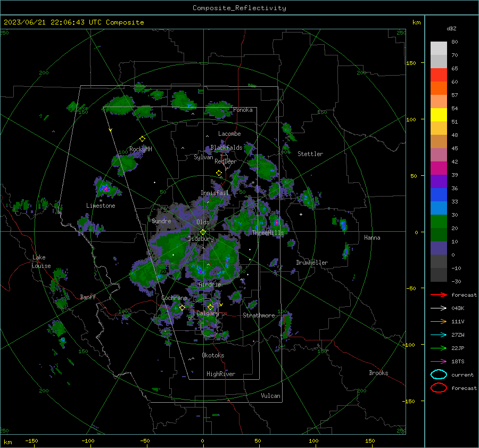Select the magenta swatch in dBZ scale
The height and width of the screenshot is (448, 479).
coord(439,168)
